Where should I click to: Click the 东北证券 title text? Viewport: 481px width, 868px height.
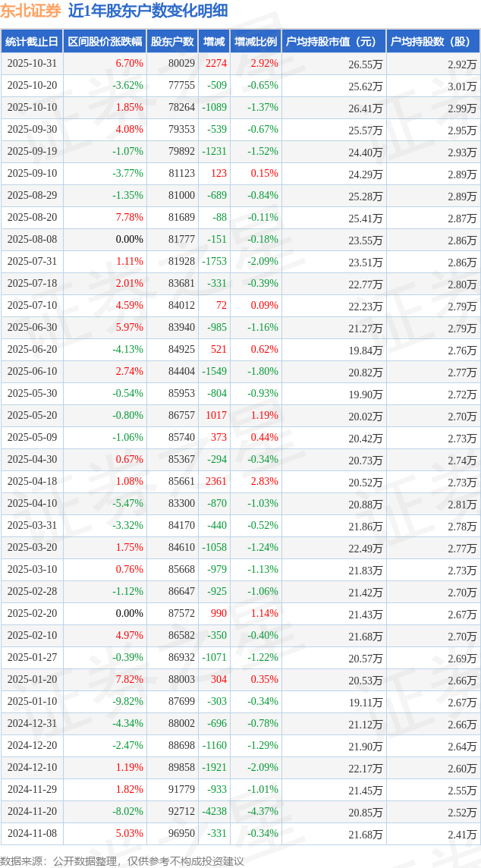[x=31, y=11]
